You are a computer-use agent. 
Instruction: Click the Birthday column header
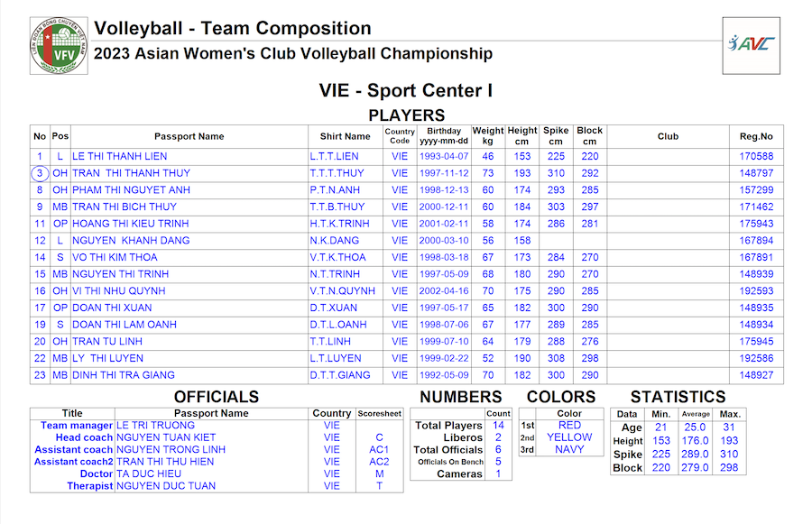pyautogui.click(x=444, y=135)
